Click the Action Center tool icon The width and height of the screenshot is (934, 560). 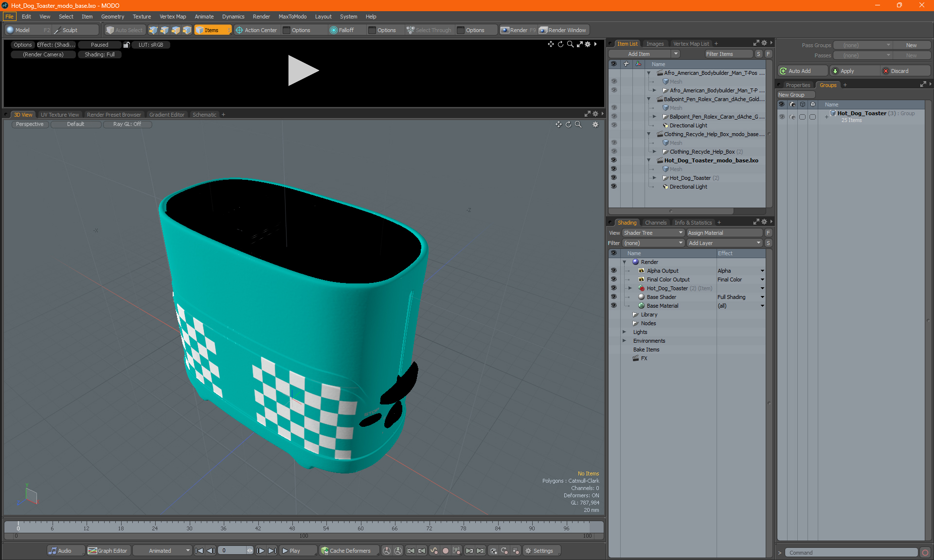[x=239, y=30]
